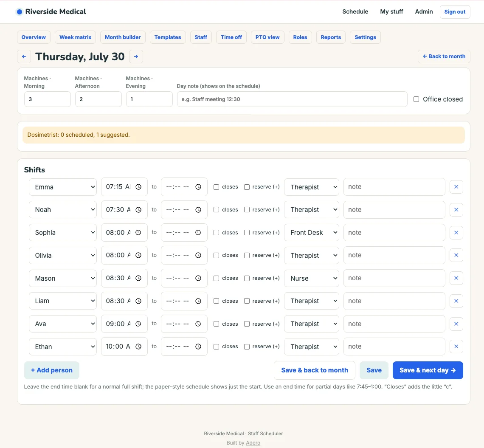The height and width of the screenshot is (448, 484).
Task: Click the note field in Ava's row
Action: tap(394, 324)
